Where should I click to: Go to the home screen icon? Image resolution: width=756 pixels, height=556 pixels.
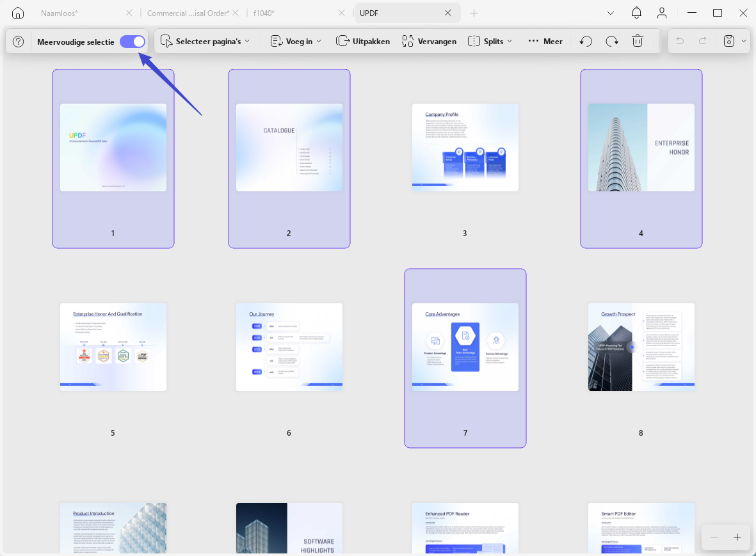click(x=18, y=13)
